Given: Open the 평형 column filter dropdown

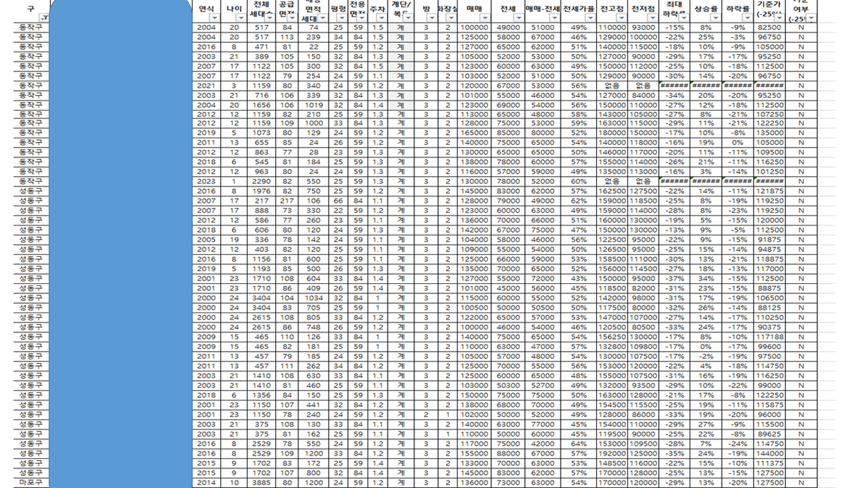Looking at the screenshot, I should pos(340,18).
